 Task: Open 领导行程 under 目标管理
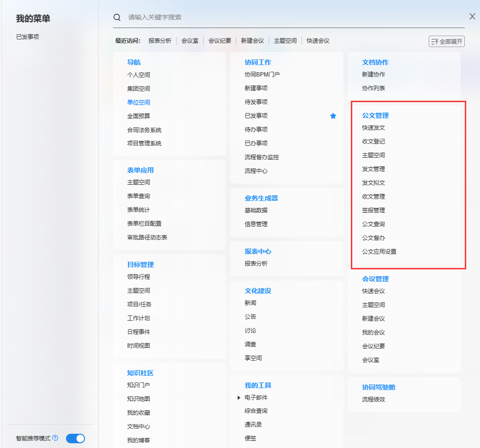[139, 277]
